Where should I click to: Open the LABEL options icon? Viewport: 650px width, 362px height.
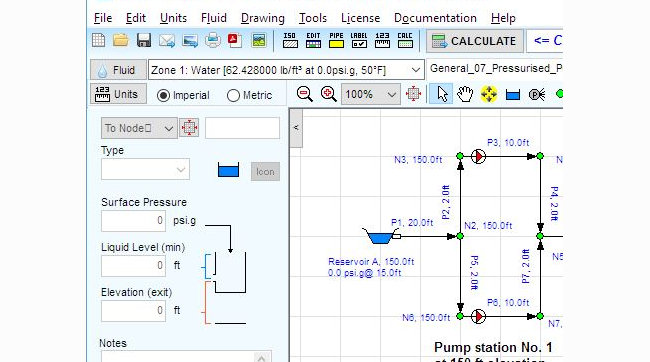[359, 41]
